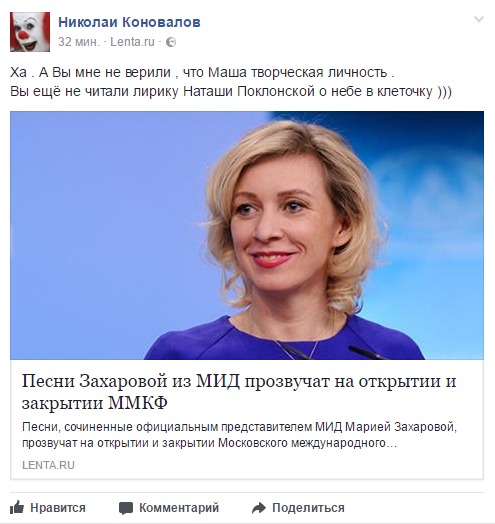Select the Комментарий comment button

[x=169, y=508]
